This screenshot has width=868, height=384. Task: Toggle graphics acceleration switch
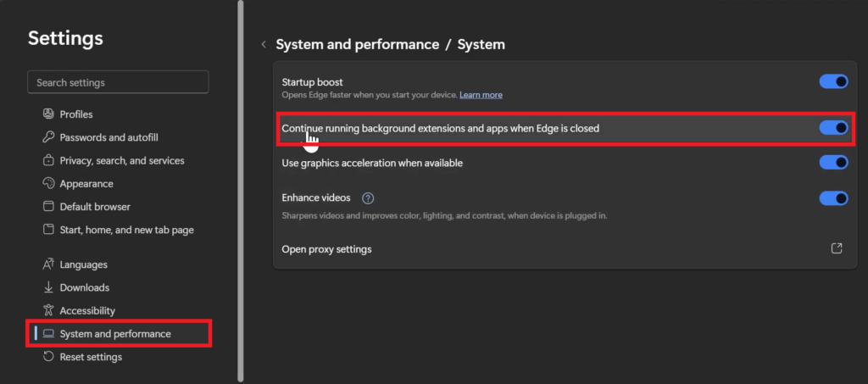point(833,162)
